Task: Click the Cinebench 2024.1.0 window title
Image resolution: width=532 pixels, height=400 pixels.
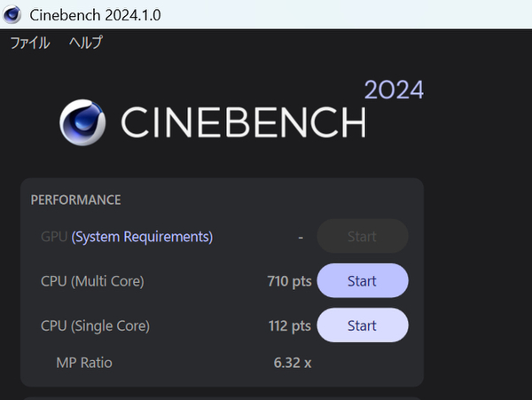Action: (x=95, y=15)
